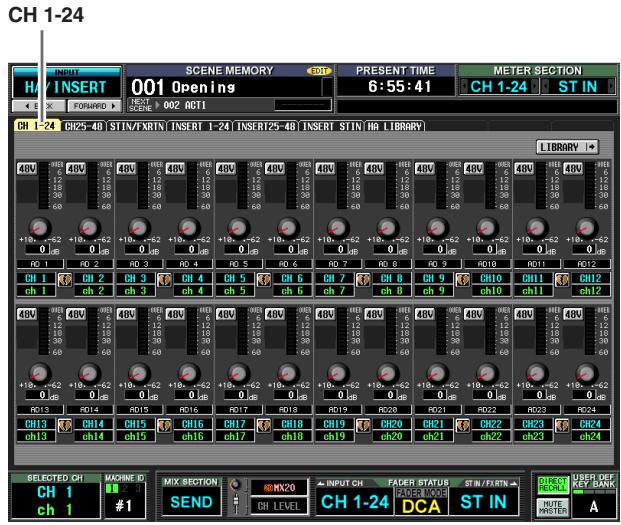Click the next scene 002 ACT1 text
The image size is (621, 525).
click(x=185, y=105)
